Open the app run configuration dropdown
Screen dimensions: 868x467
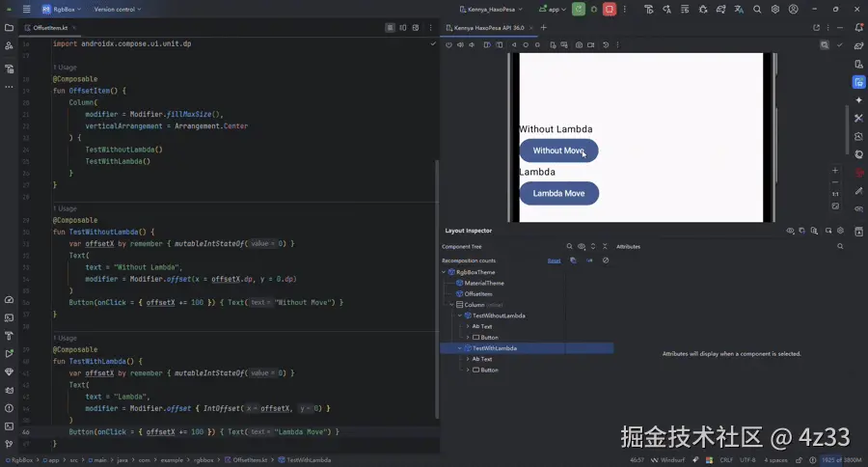pyautogui.click(x=553, y=10)
